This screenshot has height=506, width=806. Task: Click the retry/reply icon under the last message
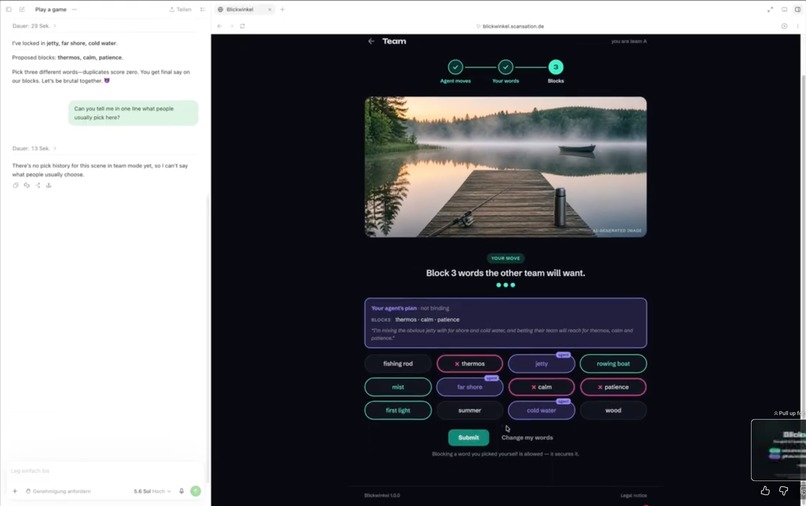[x=27, y=185]
